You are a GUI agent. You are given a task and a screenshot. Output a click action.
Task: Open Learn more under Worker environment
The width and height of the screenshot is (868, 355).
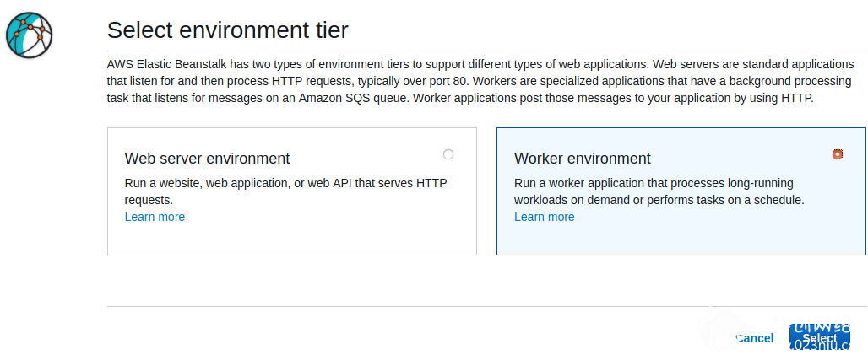[544, 217]
